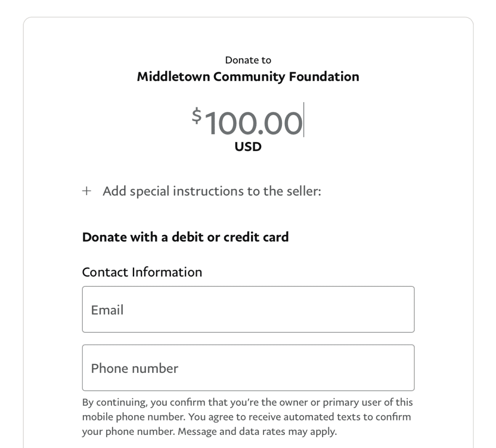The width and height of the screenshot is (496, 448).
Task: Click the Message and data rates sentence
Action: 258,432
